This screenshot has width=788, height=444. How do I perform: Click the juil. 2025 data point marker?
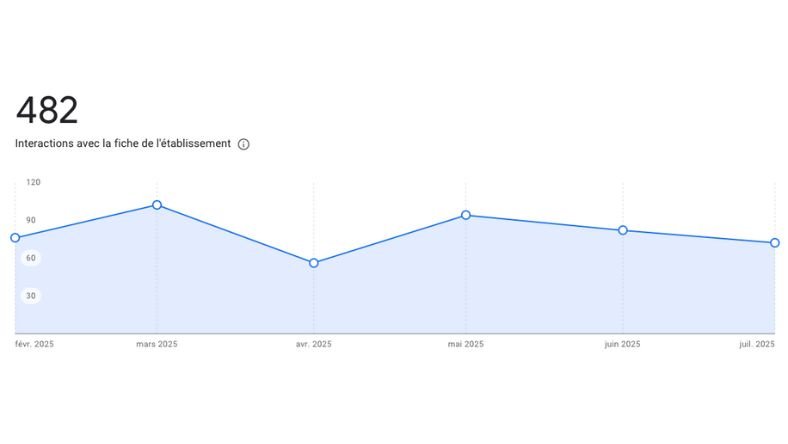click(x=775, y=243)
